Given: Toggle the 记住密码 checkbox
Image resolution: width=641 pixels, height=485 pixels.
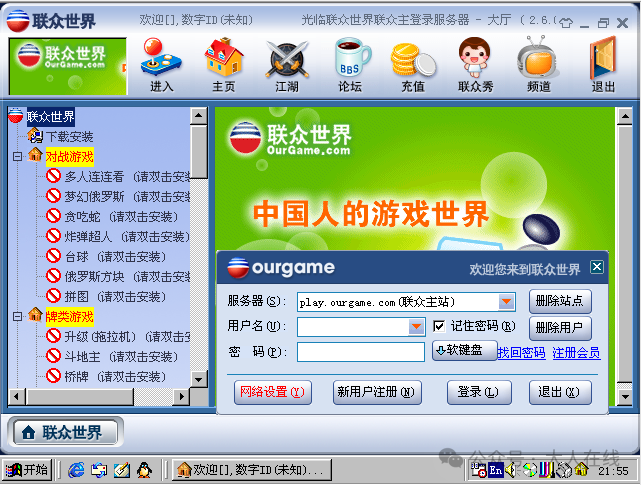Looking at the screenshot, I should 439,326.
